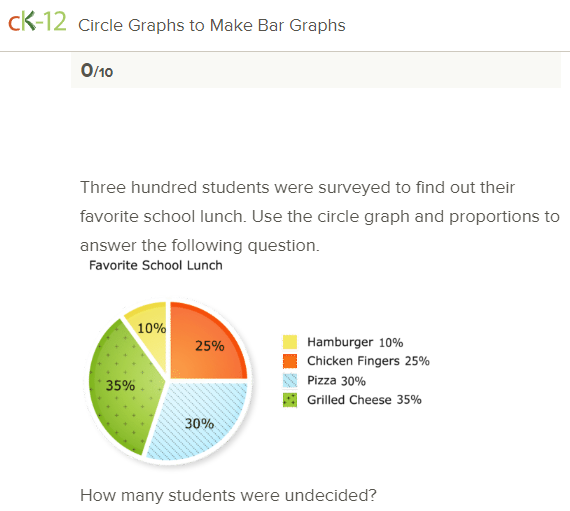Click the 25% orange pie slice
This screenshot has width=570, height=511.
tap(207, 345)
